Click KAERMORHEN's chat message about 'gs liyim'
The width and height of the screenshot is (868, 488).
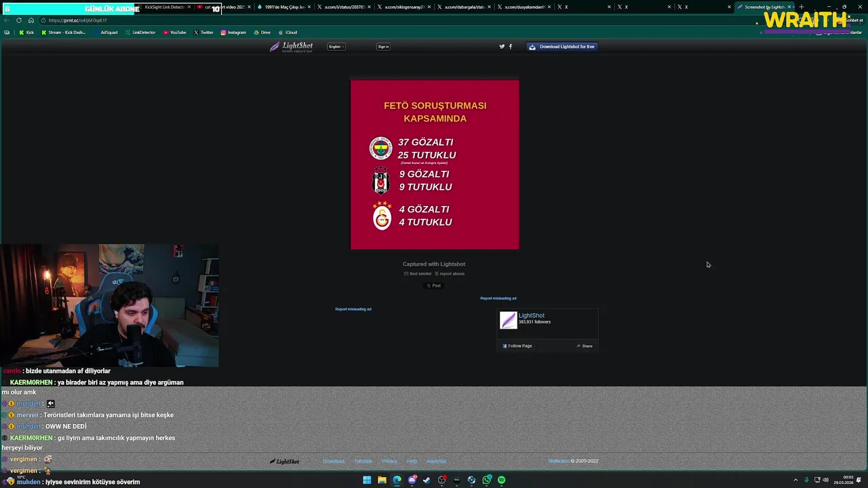point(89,443)
